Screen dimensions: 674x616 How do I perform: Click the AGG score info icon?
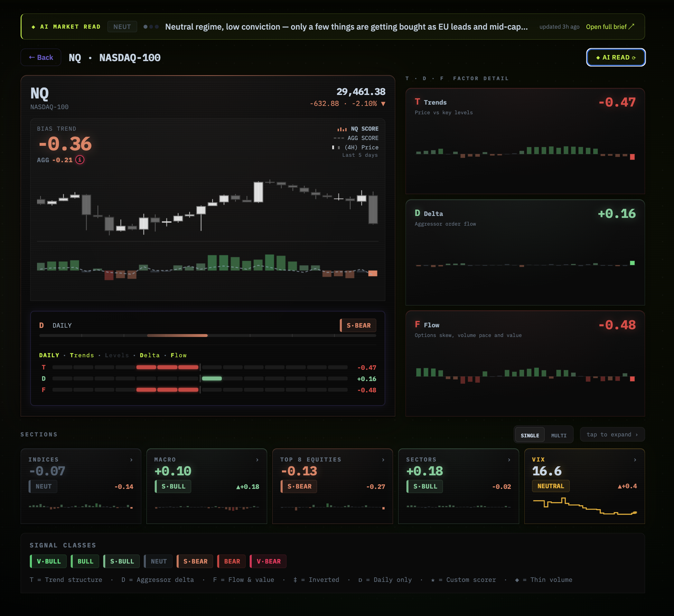[80, 160]
